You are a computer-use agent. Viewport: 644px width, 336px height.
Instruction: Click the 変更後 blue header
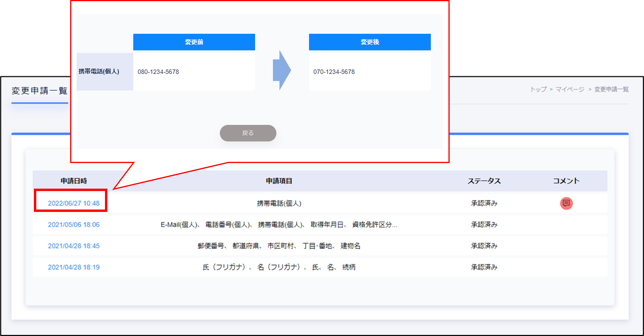tap(370, 42)
